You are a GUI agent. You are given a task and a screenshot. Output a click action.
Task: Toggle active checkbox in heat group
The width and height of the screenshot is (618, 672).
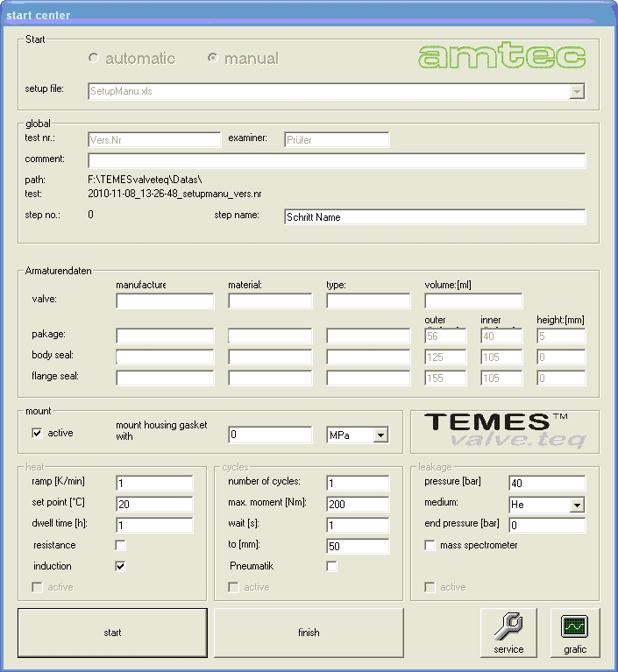coord(38,587)
